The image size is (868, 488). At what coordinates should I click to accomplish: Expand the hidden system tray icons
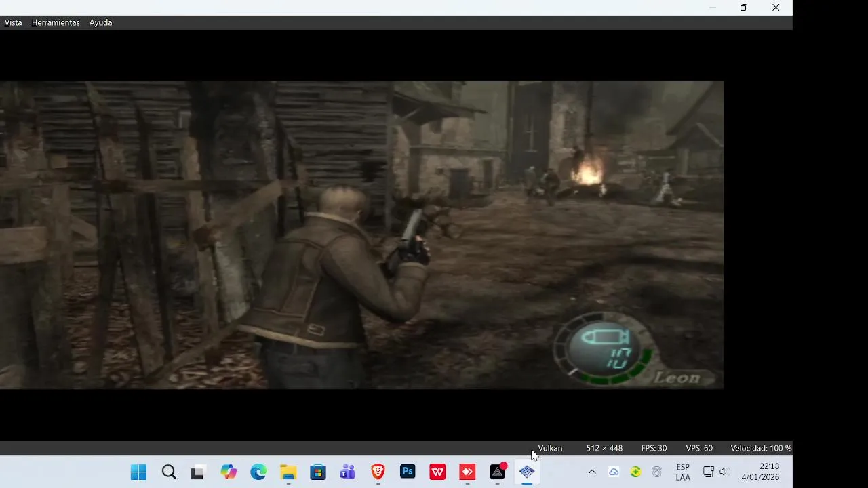[592, 472]
